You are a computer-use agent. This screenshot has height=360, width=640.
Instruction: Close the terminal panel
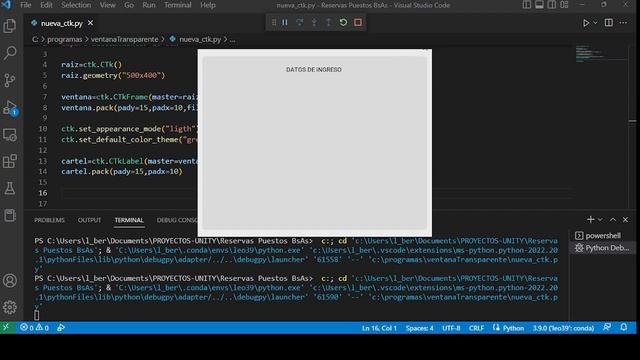click(x=625, y=220)
